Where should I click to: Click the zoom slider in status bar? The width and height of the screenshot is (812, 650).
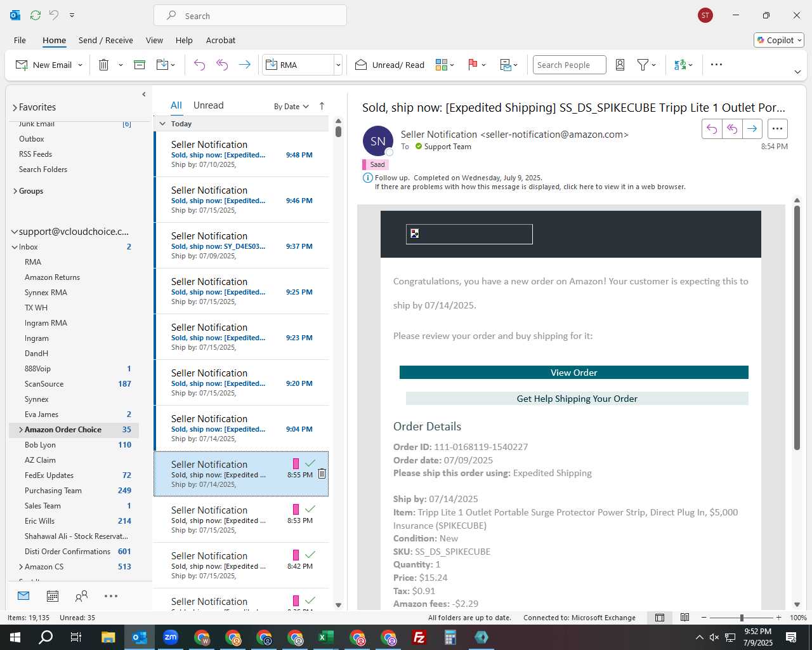click(x=741, y=618)
